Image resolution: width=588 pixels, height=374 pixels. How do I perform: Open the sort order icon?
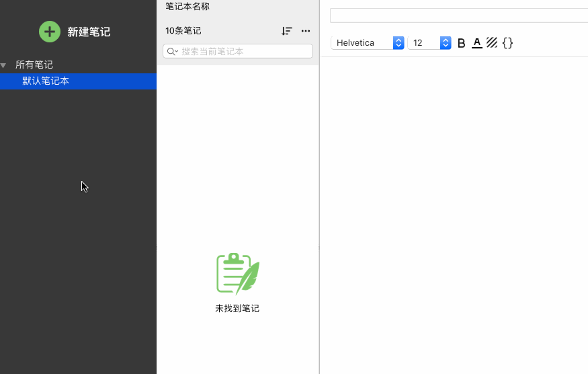(287, 31)
